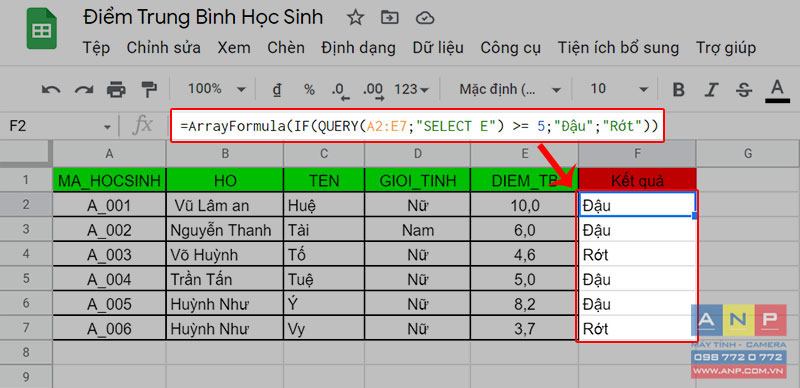
Task: Select the MA_HOCSINH header cell
Action: pyautogui.click(x=109, y=180)
